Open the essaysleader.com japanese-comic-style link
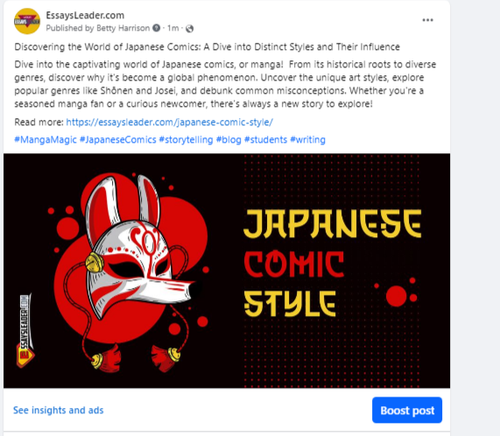This screenshot has height=436, width=500. [x=169, y=122]
